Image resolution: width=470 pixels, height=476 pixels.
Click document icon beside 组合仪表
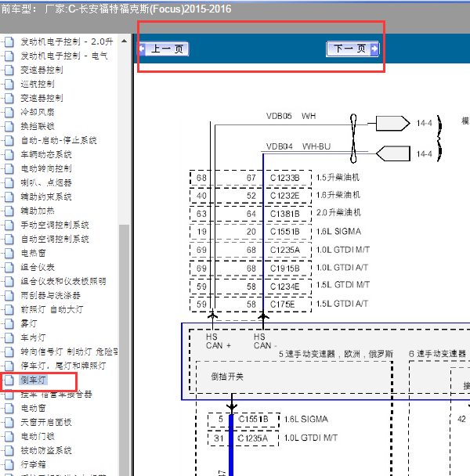[x=9, y=267]
